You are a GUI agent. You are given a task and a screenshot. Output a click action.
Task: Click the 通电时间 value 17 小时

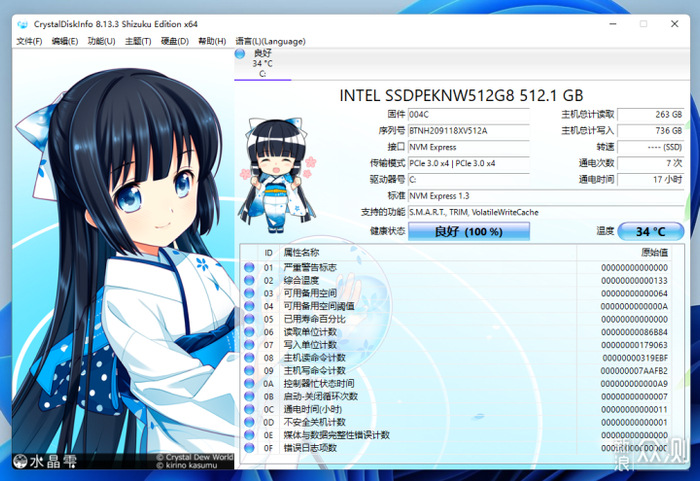[651, 180]
